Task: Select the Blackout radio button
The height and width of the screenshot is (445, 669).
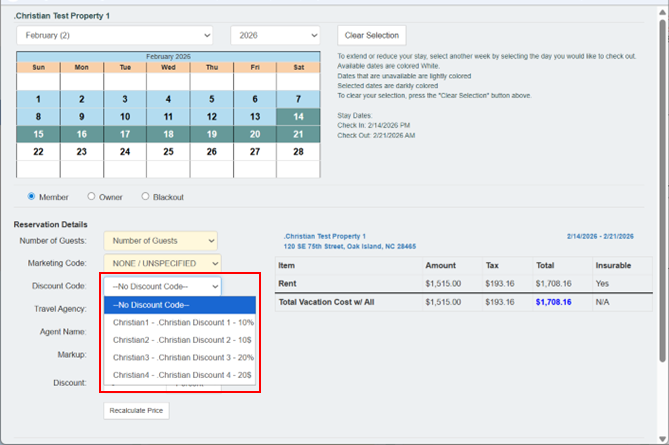Action: [145, 197]
